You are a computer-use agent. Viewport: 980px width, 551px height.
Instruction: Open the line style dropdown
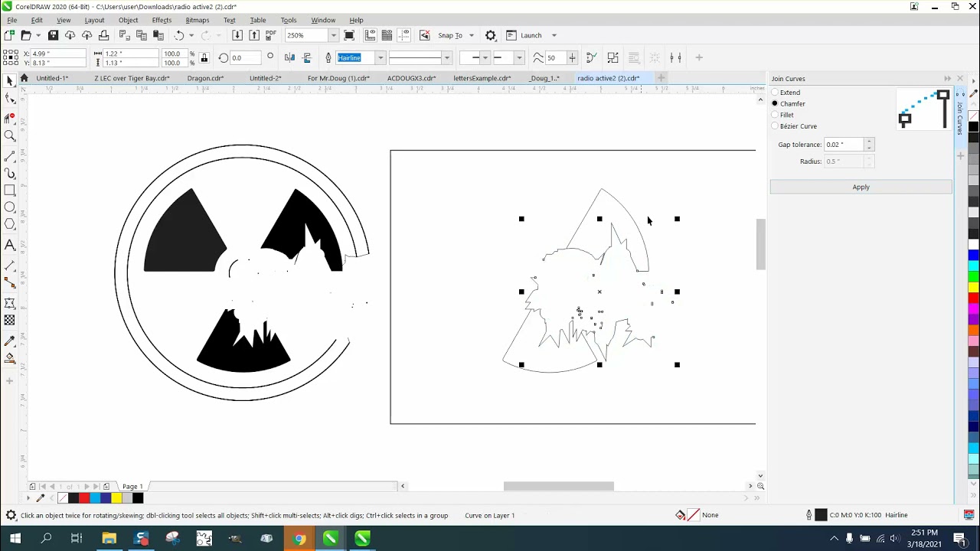pyautogui.click(x=447, y=57)
